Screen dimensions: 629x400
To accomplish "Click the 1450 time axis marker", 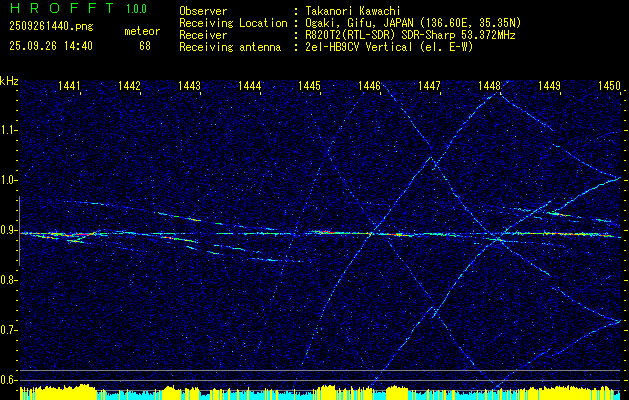I will 609,85.
